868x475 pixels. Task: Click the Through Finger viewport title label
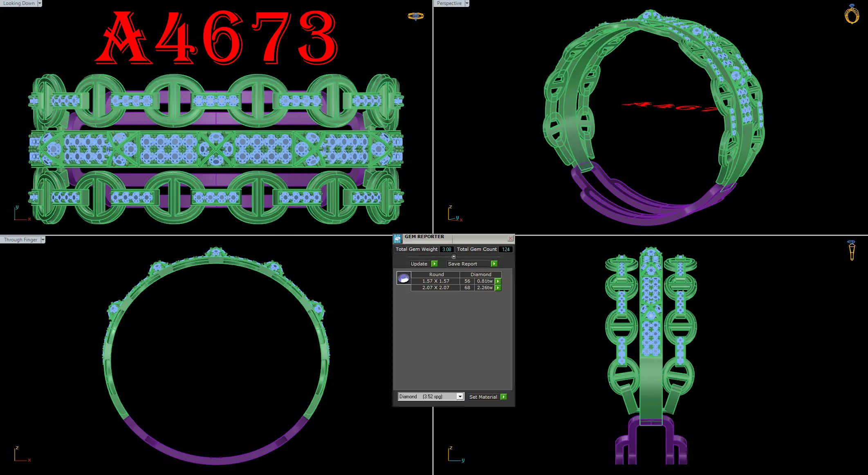point(20,240)
